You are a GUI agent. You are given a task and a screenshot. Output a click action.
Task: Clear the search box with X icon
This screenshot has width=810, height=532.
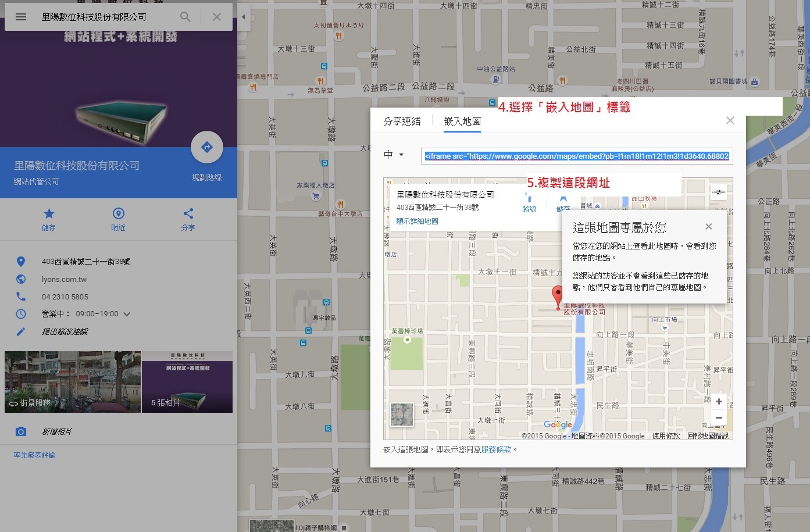[x=216, y=17]
